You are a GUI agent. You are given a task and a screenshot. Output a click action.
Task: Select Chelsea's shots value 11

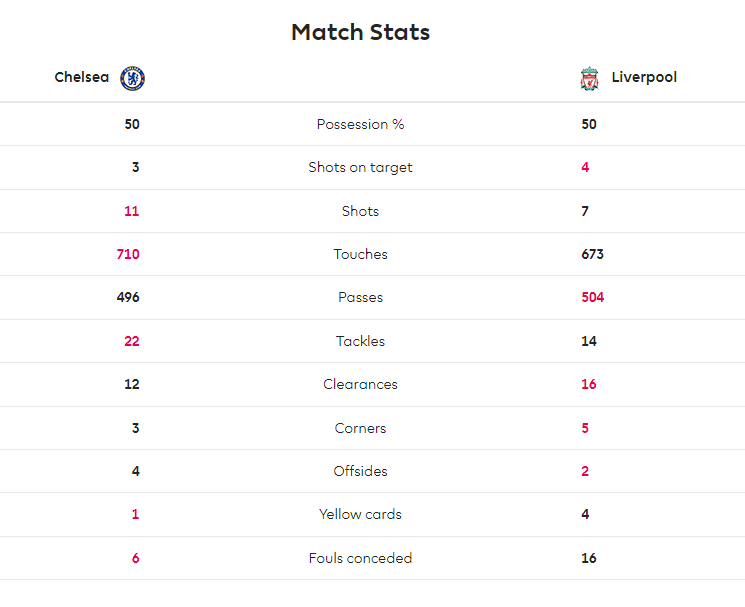[x=132, y=211]
